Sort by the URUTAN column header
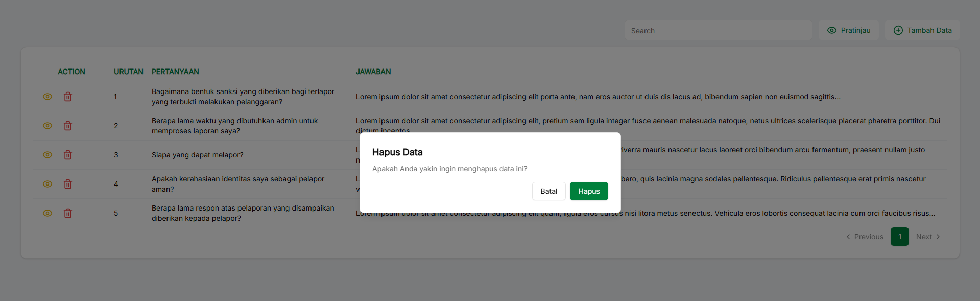 128,72
